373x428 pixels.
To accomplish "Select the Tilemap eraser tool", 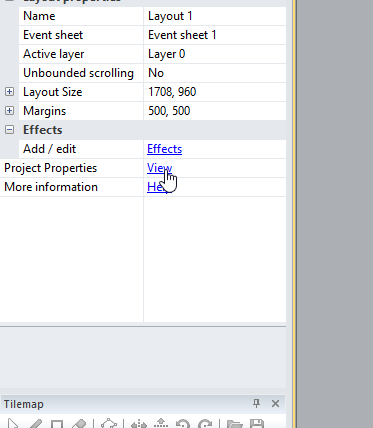I will [x=79, y=424].
